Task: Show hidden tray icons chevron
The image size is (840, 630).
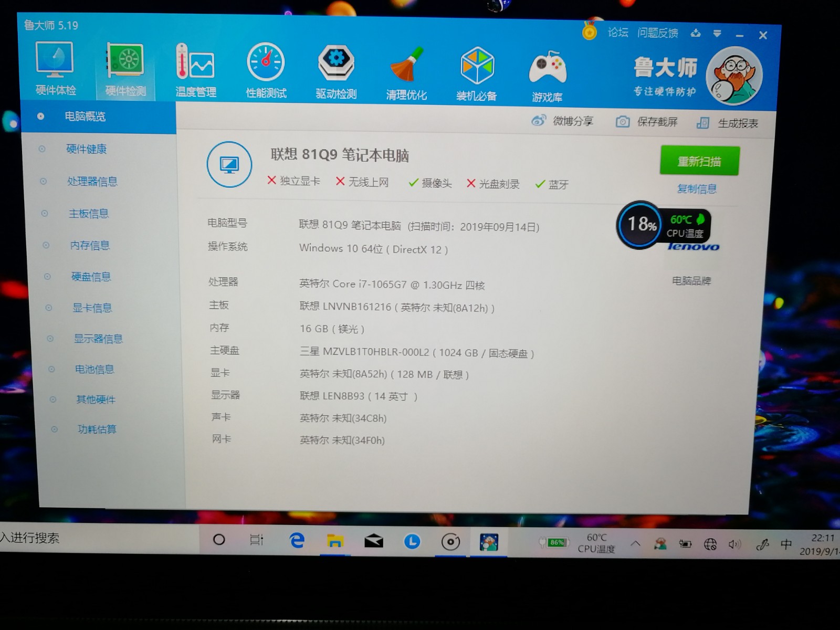Action: click(x=635, y=543)
